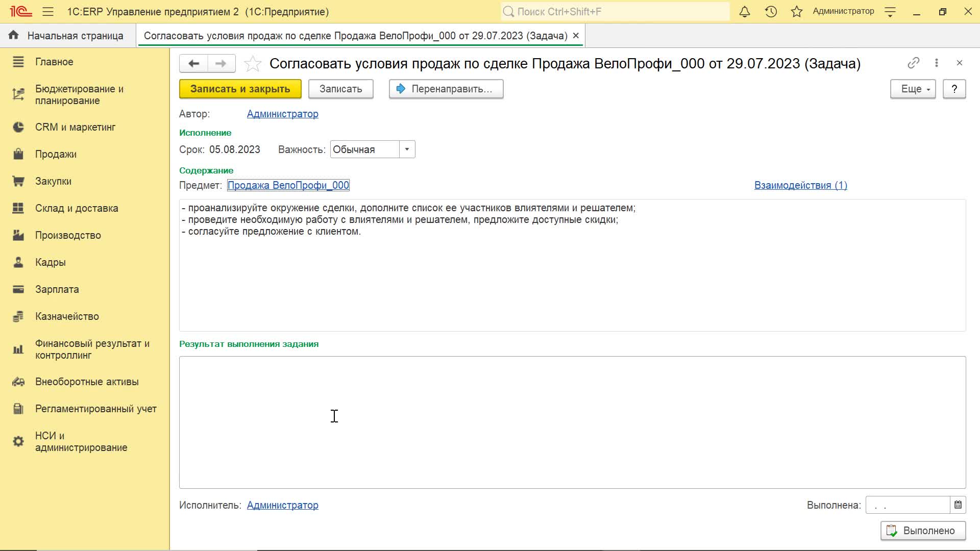Click the Выполнена date input field

click(x=908, y=505)
